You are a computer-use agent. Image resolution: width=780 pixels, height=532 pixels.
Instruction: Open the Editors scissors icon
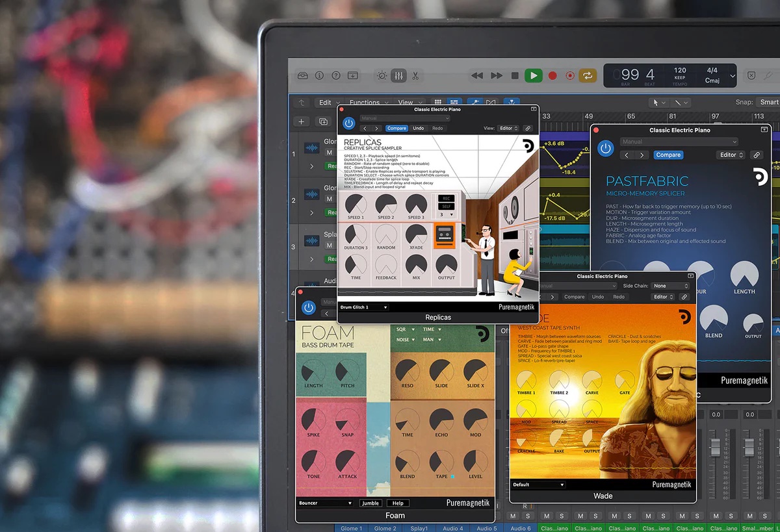(x=415, y=75)
